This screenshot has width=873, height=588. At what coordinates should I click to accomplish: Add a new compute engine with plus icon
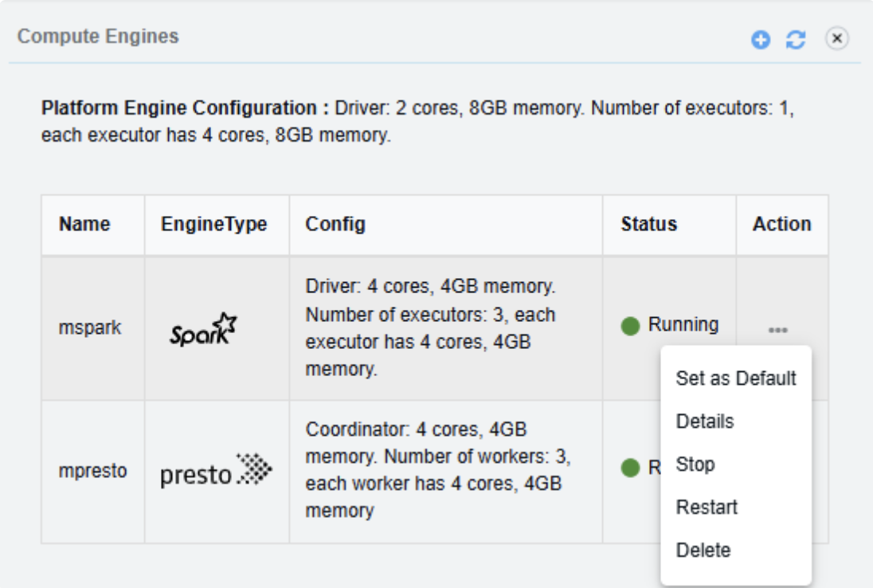coord(761,40)
